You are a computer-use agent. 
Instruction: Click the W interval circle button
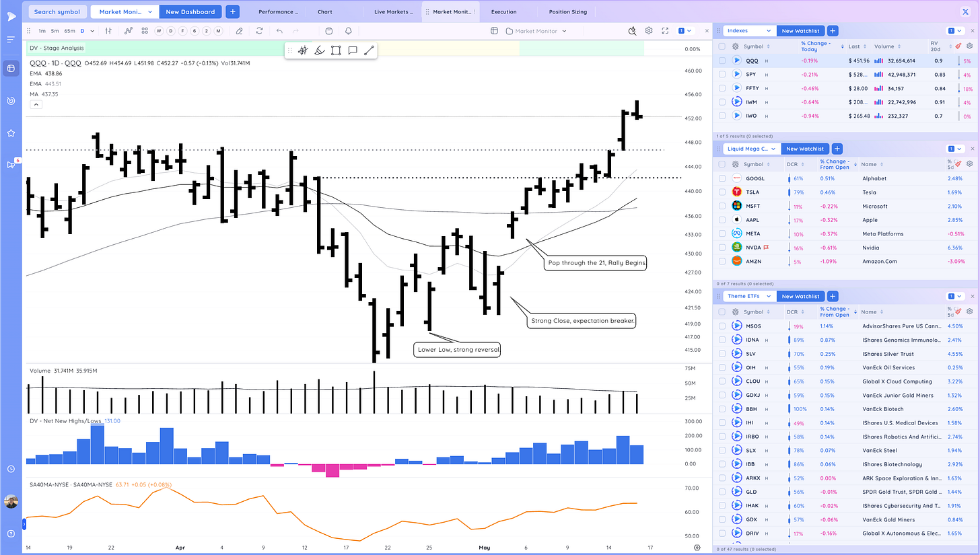(x=159, y=31)
